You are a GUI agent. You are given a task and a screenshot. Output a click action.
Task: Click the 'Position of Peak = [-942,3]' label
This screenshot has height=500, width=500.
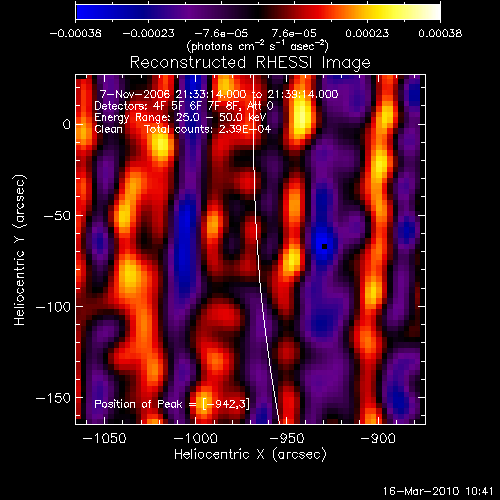click(172, 404)
